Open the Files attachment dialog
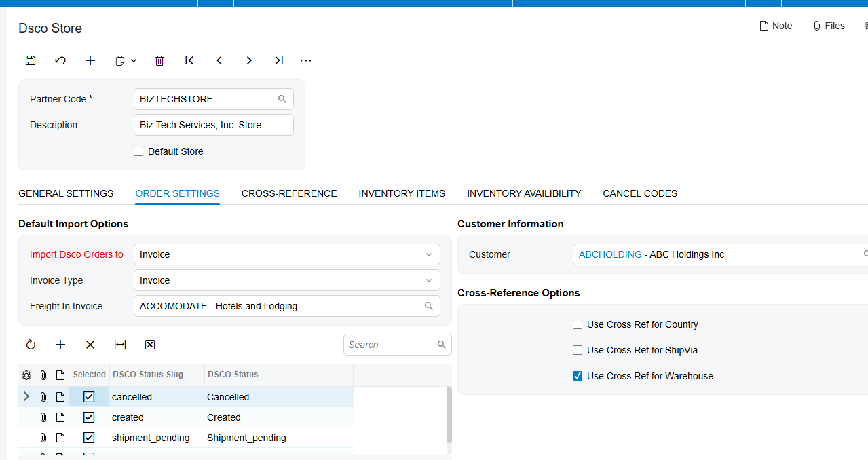This screenshot has height=460, width=868. 829,26
